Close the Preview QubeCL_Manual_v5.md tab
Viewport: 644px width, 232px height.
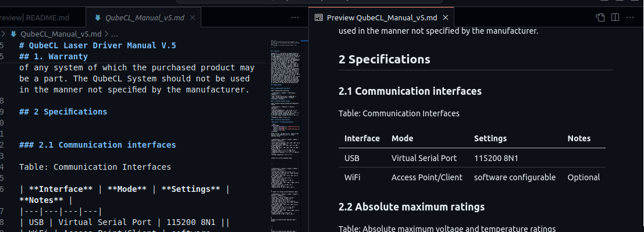coord(445,17)
